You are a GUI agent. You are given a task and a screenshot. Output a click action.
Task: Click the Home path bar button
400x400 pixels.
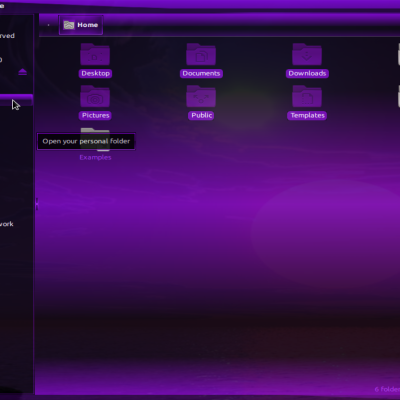coord(81,25)
